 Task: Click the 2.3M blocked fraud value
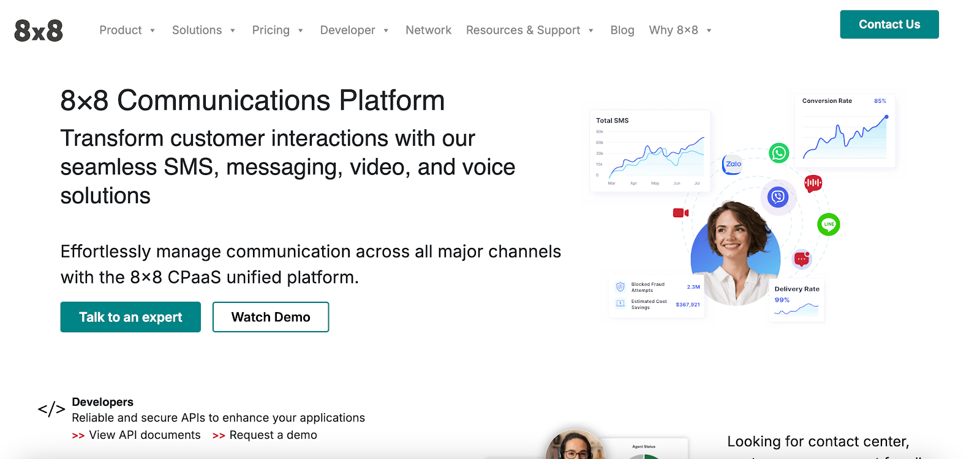(693, 287)
